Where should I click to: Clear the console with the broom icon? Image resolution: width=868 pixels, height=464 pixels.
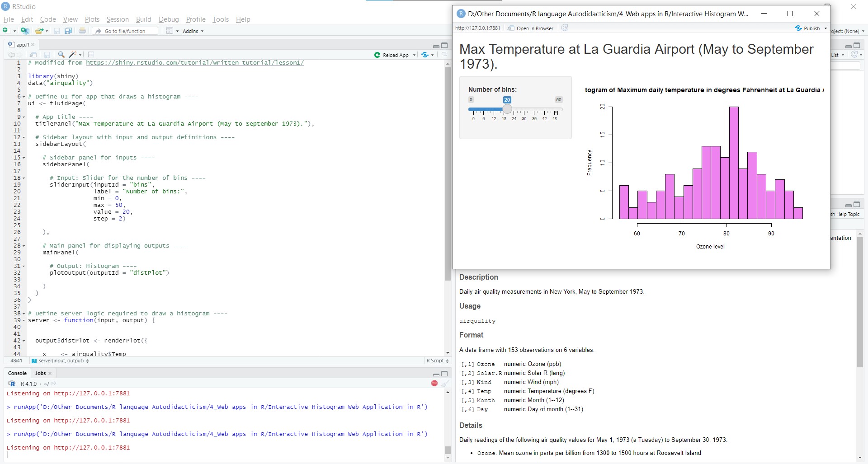click(x=445, y=383)
